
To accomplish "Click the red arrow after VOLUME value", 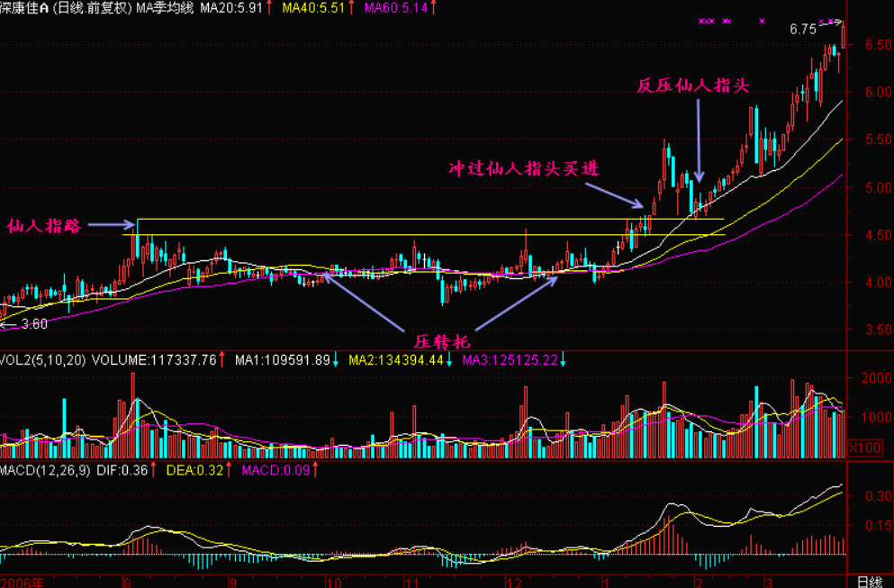I will click(223, 360).
